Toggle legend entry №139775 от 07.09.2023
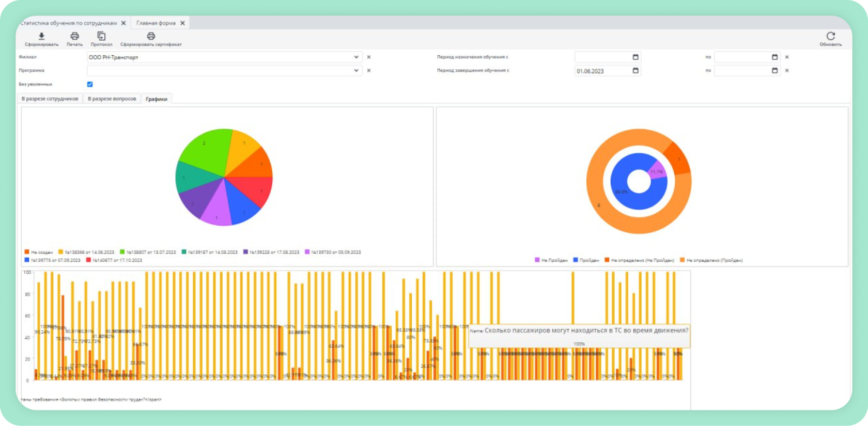 52,260
